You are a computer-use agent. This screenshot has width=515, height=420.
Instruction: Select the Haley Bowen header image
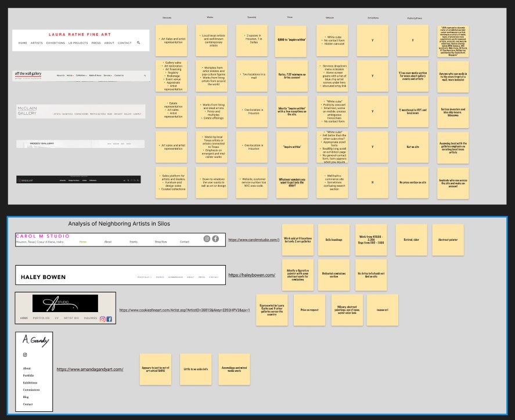coord(120,275)
